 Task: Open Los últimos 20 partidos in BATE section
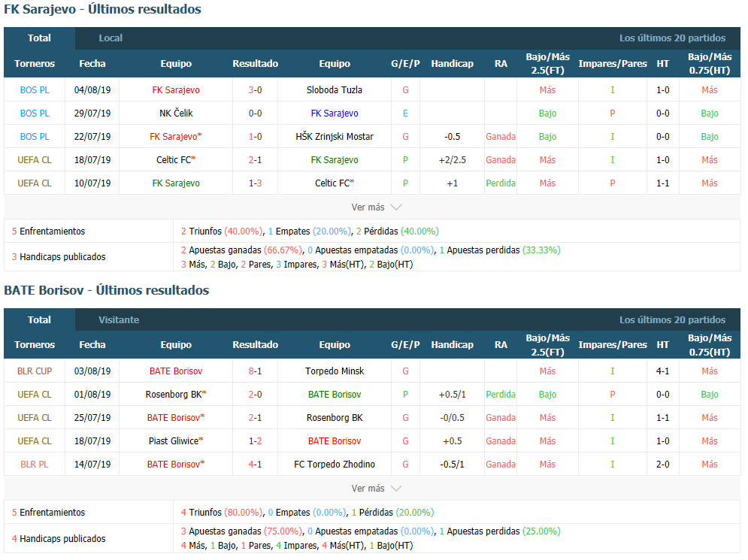click(672, 320)
